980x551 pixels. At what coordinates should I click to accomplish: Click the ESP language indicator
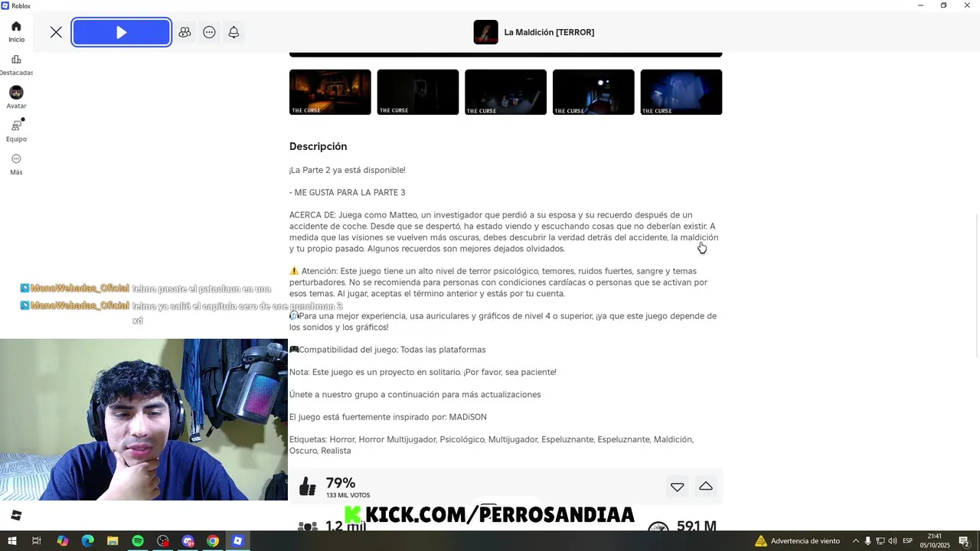point(908,541)
